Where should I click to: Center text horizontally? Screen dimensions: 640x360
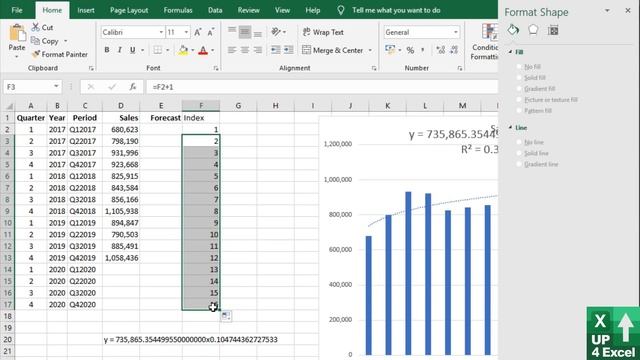[245, 50]
